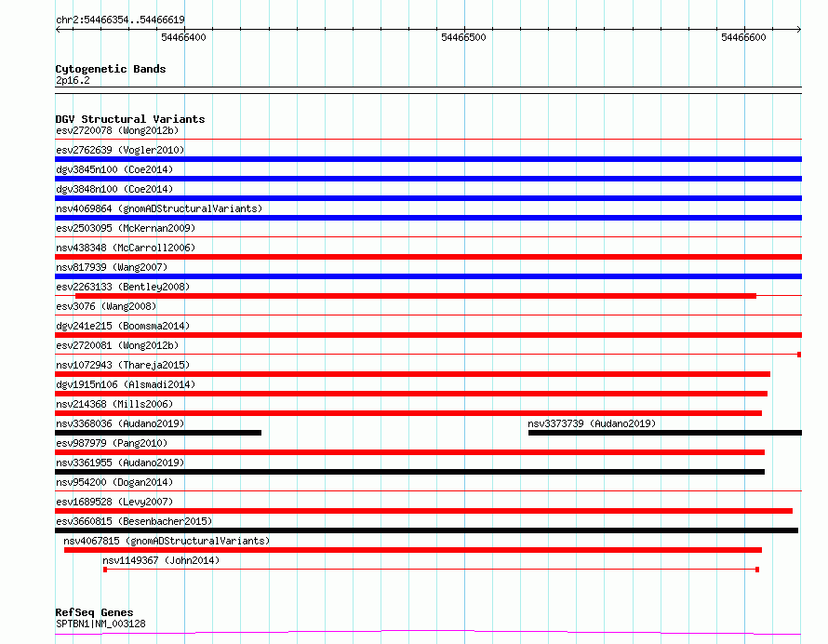
Task: Click the RefSeq Genes track title
Action: pyautogui.click(x=94, y=613)
